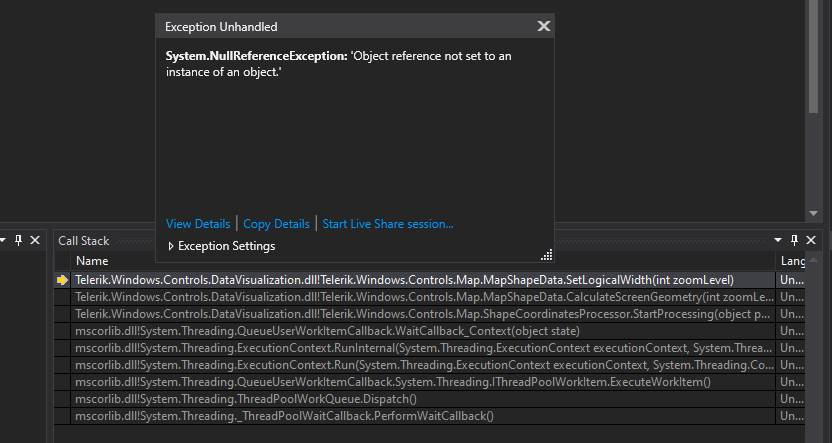Start a Live Share session
The width and height of the screenshot is (832, 443).
tap(387, 224)
